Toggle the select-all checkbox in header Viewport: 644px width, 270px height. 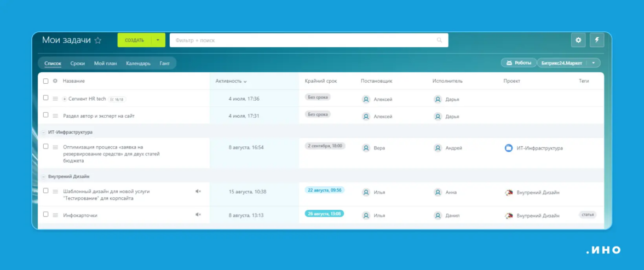pyautogui.click(x=45, y=81)
